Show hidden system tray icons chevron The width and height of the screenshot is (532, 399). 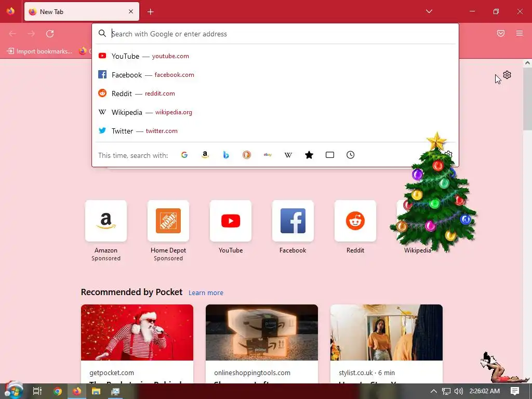[434, 391]
